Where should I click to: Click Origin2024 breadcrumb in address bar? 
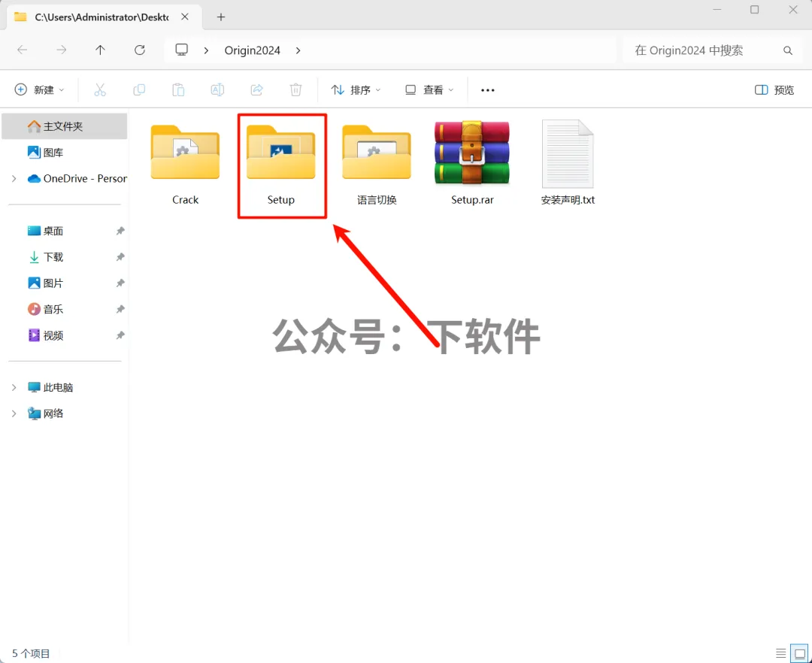[x=252, y=50]
